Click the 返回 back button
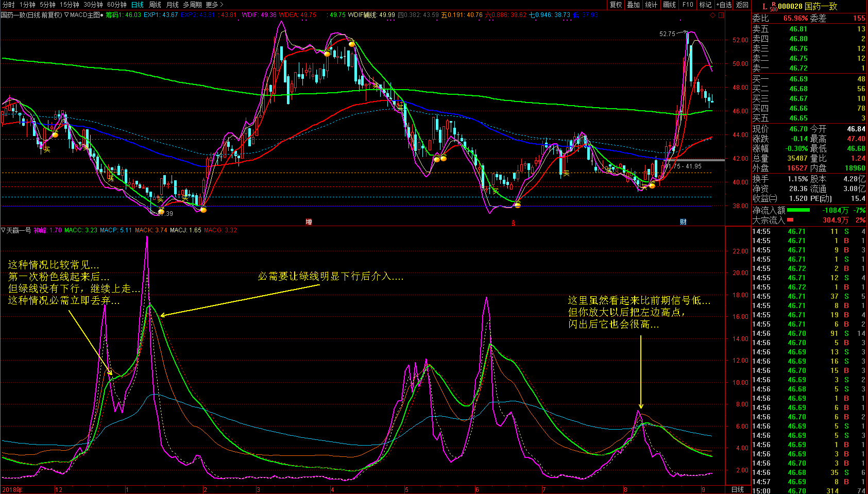Viewport: 868px width, 494px height. coord(742,5)
